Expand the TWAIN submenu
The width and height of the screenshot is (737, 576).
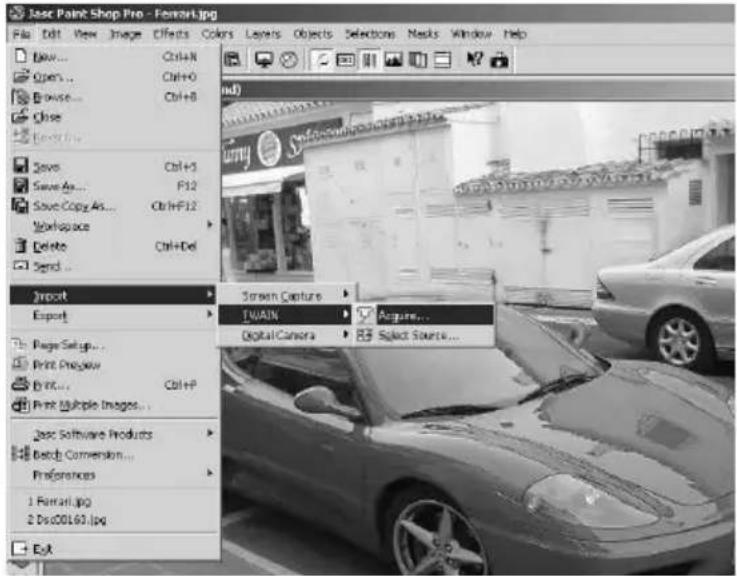coord(286,315)
